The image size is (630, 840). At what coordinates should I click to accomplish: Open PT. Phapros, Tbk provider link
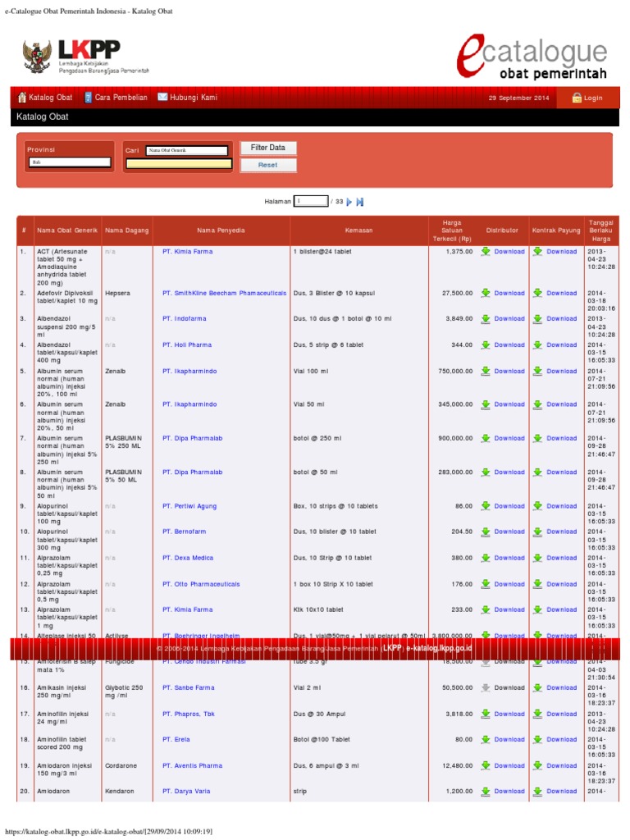click(189, 714)
